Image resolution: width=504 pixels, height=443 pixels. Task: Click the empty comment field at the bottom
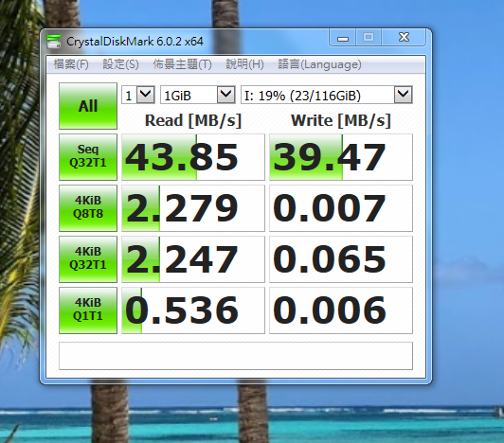click(x=236, y=356)
